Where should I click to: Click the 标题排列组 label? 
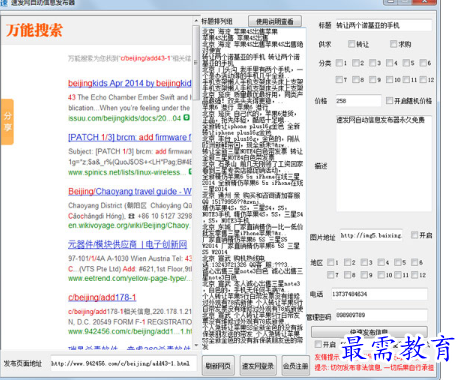tap(217, 21)
